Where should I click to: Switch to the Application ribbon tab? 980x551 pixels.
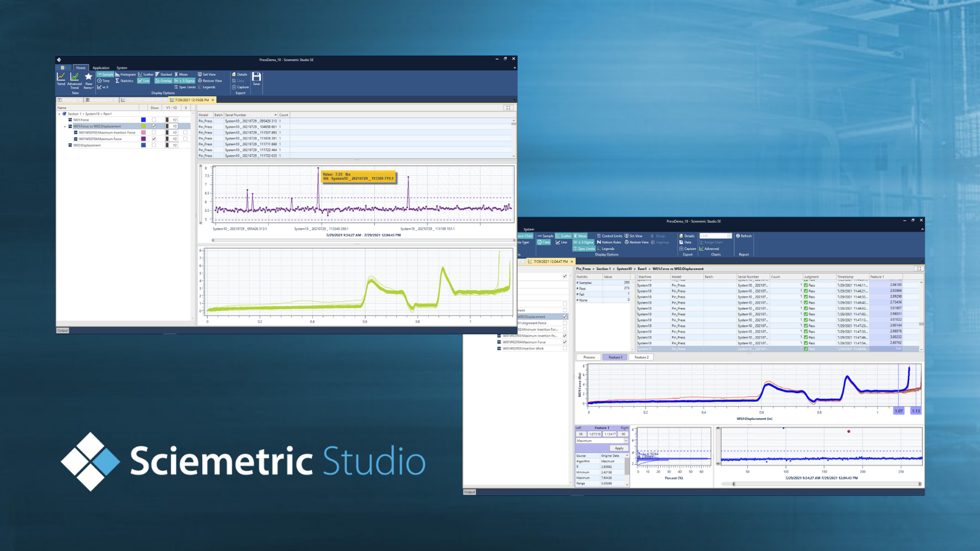point(101,67)
